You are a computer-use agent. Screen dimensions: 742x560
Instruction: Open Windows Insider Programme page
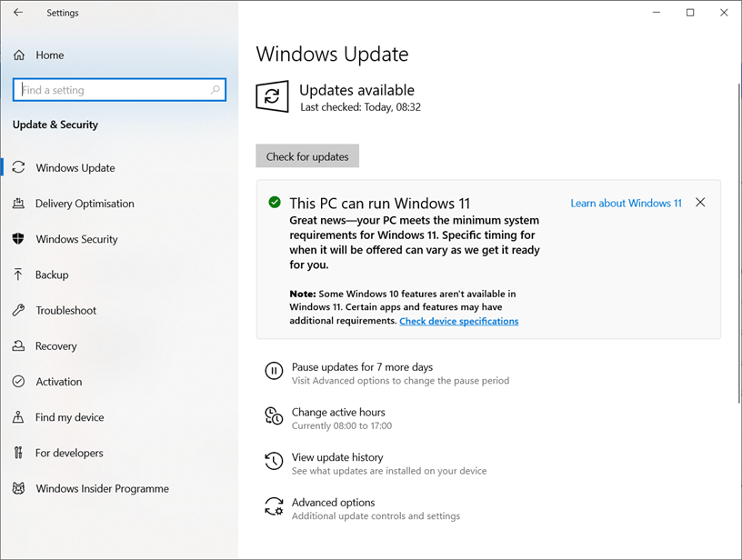(x=102, y=488)
